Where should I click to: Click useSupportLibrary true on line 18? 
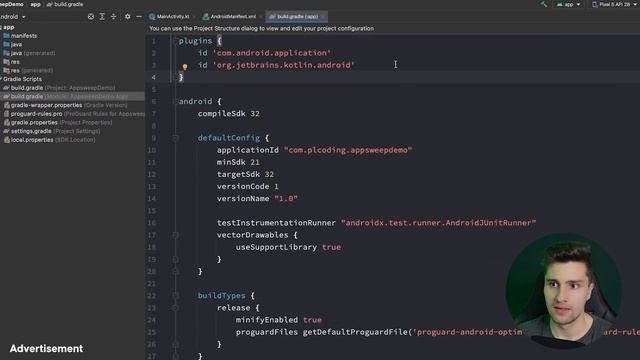coord(288,247)
